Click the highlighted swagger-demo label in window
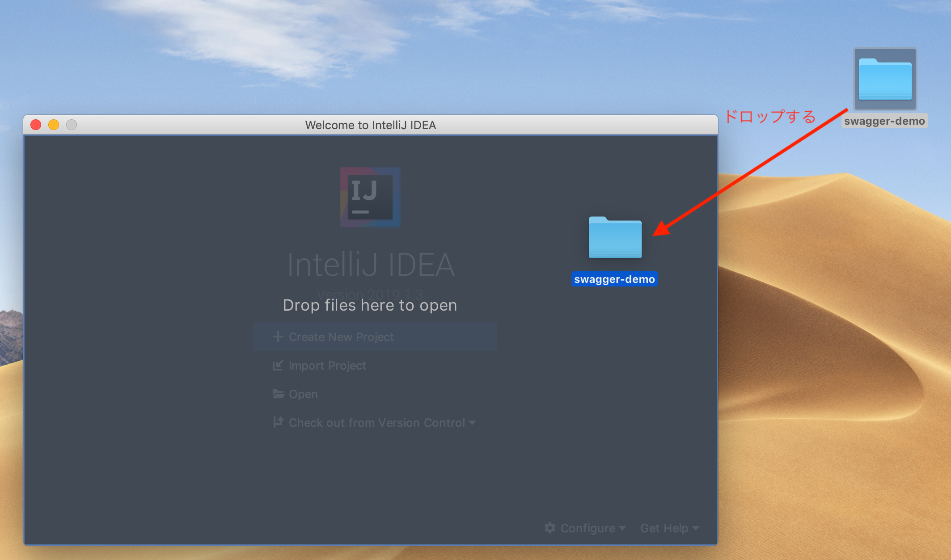Screen dimensions: 951x560 pyautogui.click(x=614, y=279)
